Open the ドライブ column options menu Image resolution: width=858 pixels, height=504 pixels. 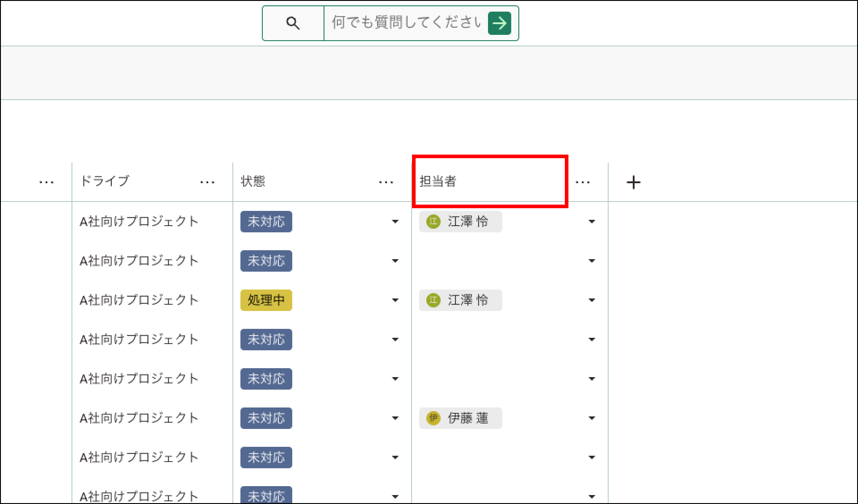(207, 182)
